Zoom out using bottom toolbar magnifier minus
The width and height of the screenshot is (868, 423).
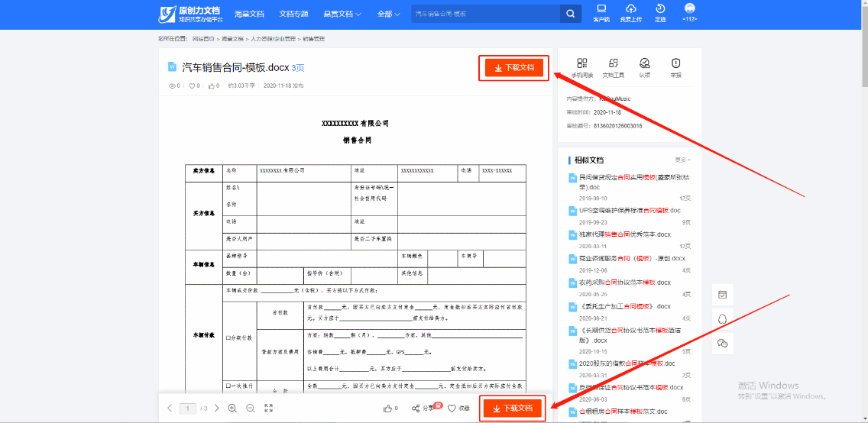pyautogui.click(x=250, y=408)
